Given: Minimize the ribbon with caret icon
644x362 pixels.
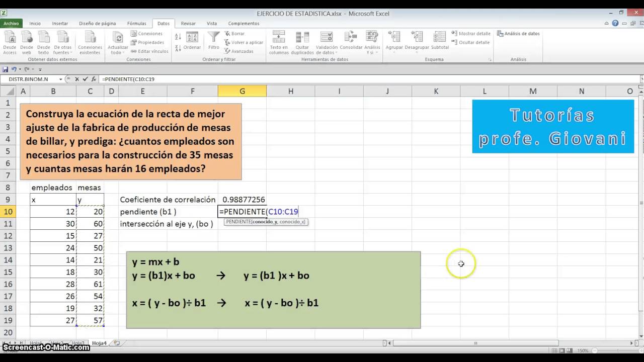Looking at the screenshot, I should coord(607,23).
